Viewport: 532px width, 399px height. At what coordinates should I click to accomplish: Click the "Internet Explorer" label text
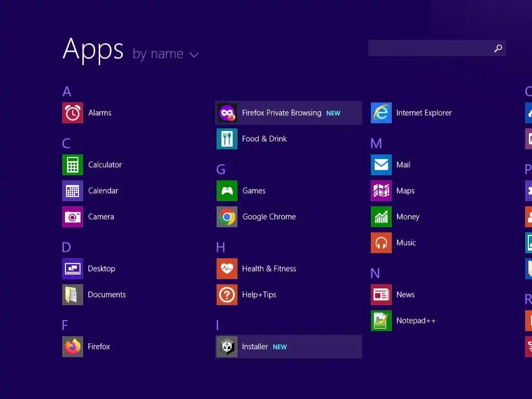[424, 113]
